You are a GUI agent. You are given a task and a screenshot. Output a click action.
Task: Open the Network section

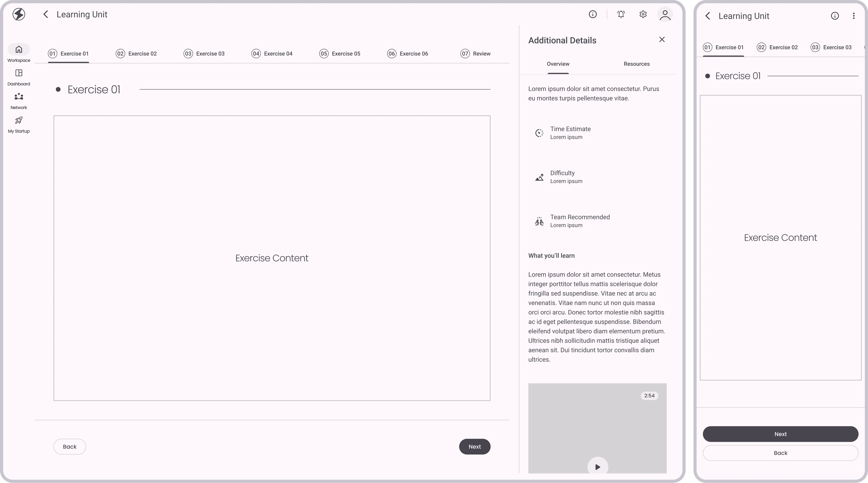click(18, 100)
